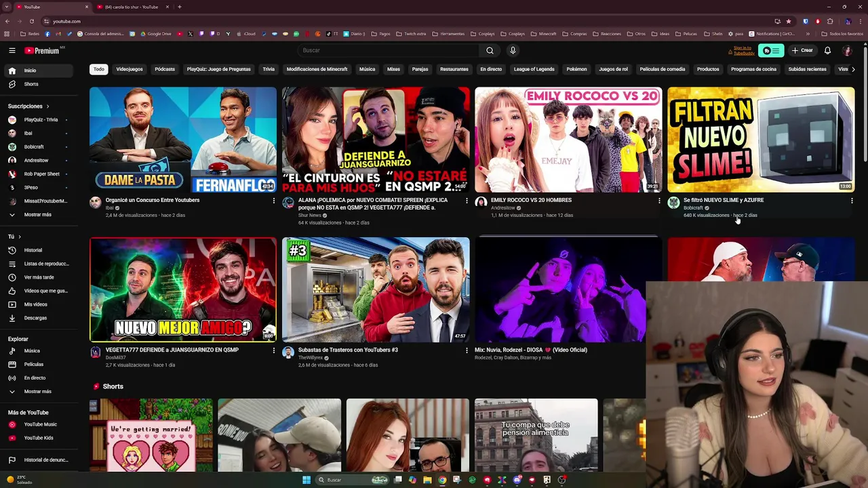Open Se filtró NUEVO SLIME y AZUFRE title

724,201
